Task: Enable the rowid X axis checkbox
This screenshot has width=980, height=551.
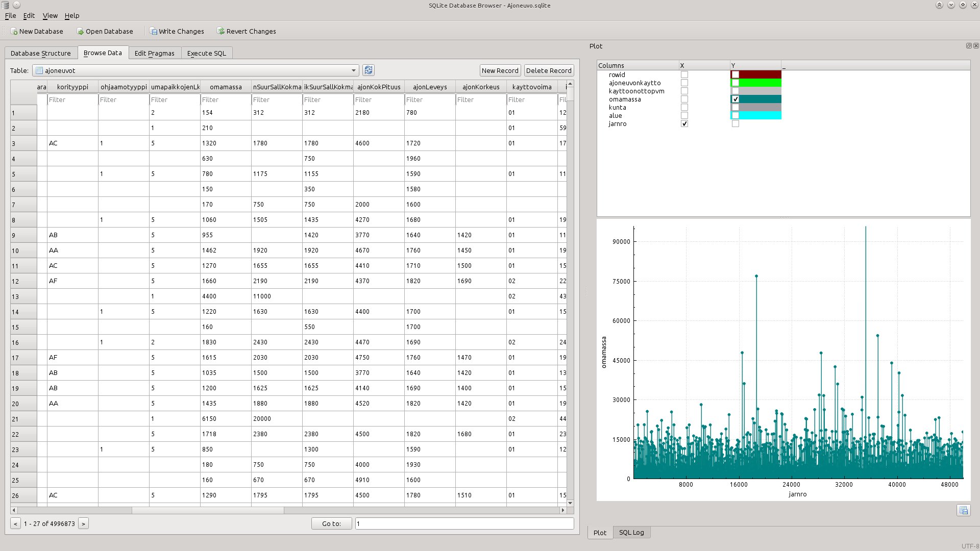Action: point(684,74)
